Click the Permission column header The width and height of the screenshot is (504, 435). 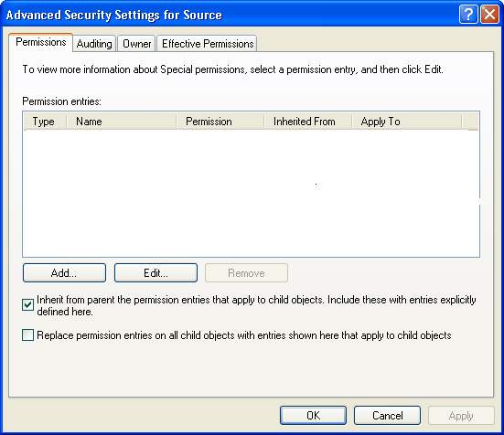[220, 122]
